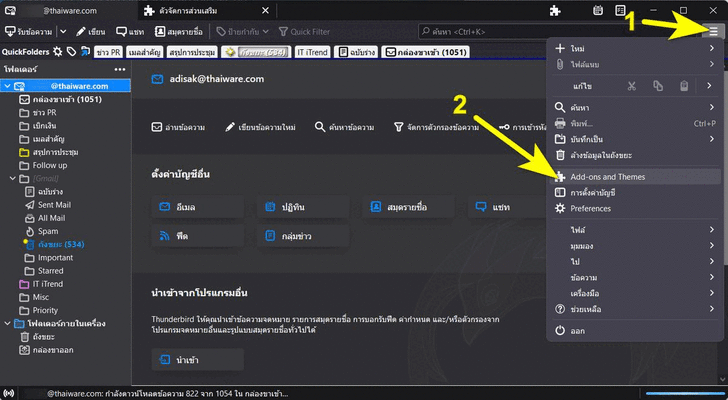Click ฟีด feed setup button
Viewport: 728px width, 400px height.
pyautogui.click(x=197, y=236)
